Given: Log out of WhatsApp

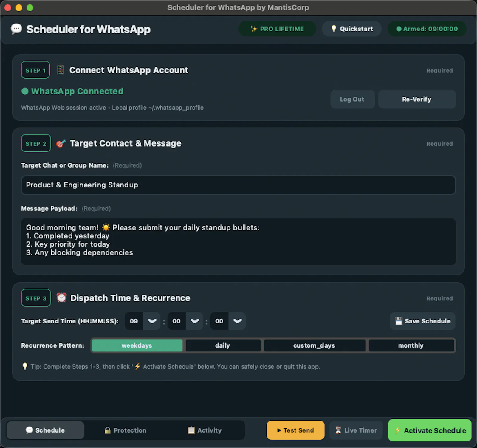Looking at the screenshot, I should [352, 99].
